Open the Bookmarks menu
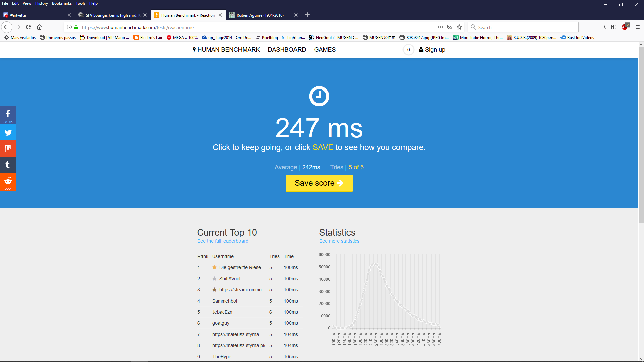Screen dimensions: 644x362 (x=62, y=3)
